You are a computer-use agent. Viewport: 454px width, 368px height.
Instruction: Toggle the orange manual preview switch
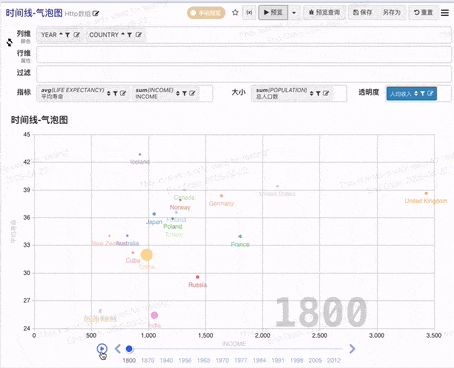(x=206, y=13)
